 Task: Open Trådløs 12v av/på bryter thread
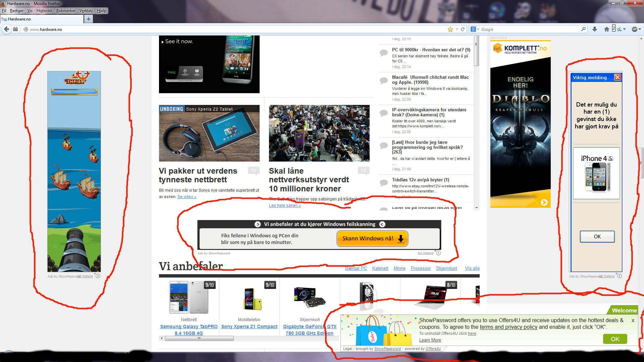tap(421, 180)
